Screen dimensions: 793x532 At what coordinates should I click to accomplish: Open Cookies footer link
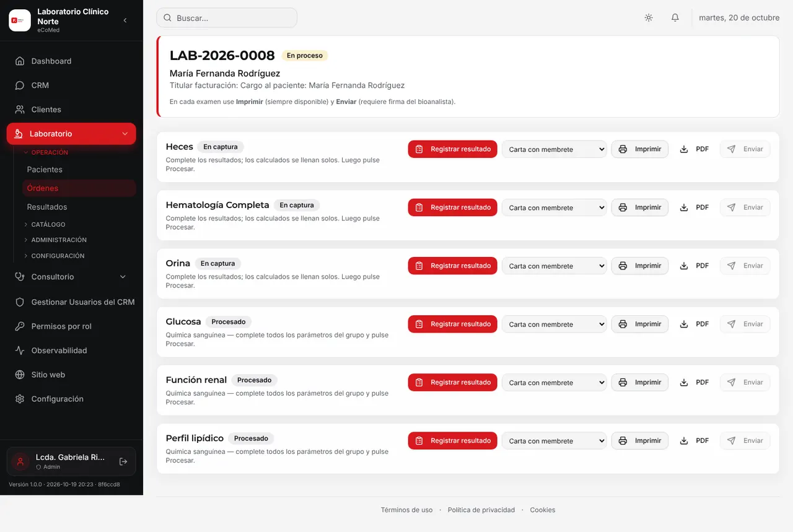tap(543, 510)
